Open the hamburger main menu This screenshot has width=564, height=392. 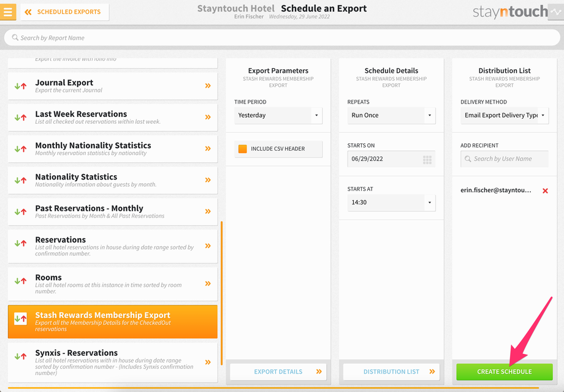point(8,12)
